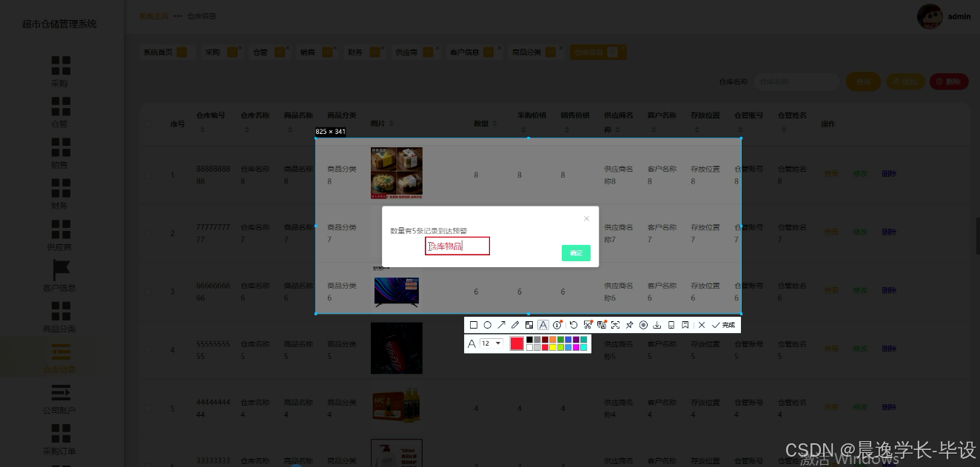The image size is (980, 467).
Task: Select the ellipse annotation tool
Action: tap(487, 325)
